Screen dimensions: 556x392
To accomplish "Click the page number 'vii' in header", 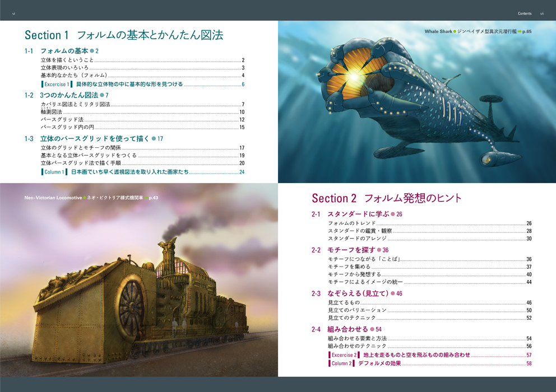I will [542, 13].
